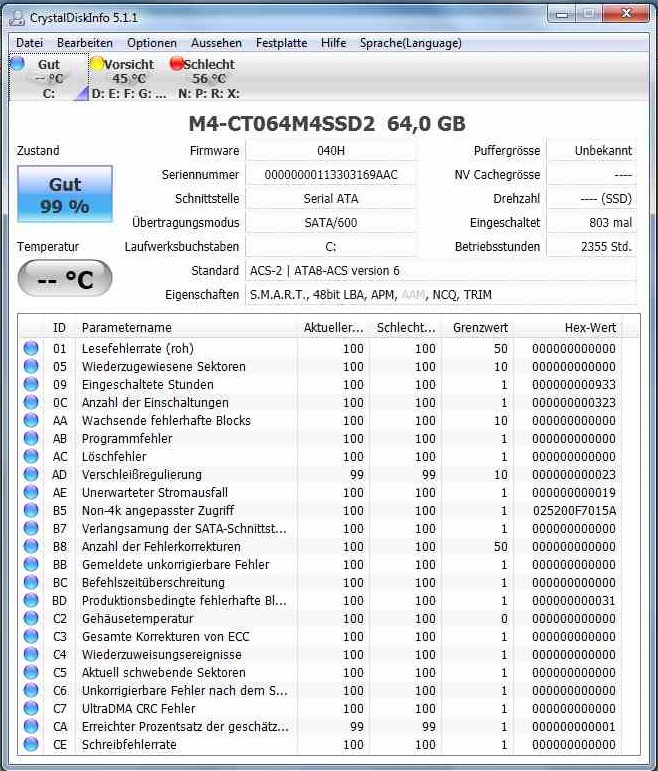
Task: Click the Eigenschaften features field
Action: tap(441, 295)
